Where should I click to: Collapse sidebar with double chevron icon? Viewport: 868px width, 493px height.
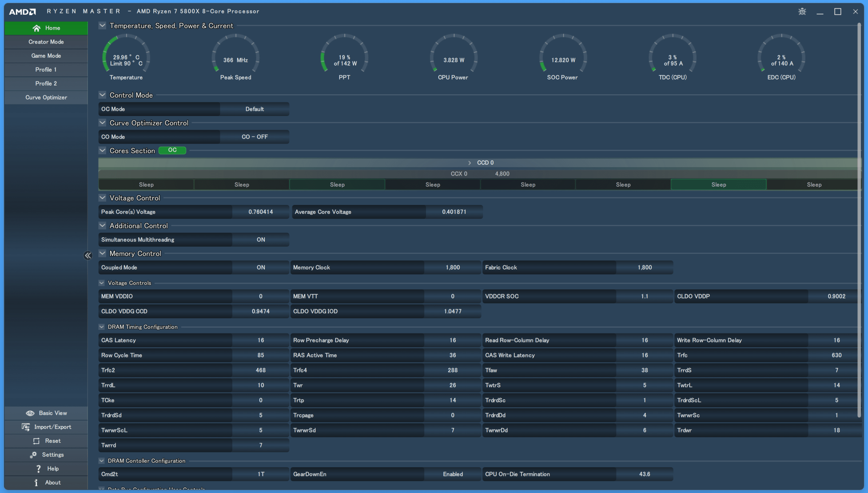coord(88,255)
